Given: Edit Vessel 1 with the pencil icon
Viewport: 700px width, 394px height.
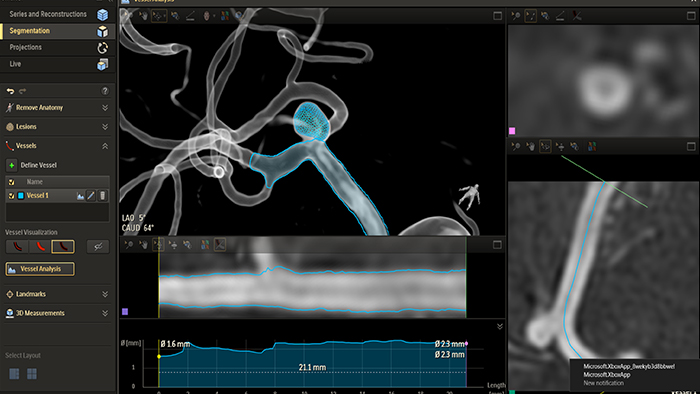Looking at the screenshot, I should coord(91,196).
